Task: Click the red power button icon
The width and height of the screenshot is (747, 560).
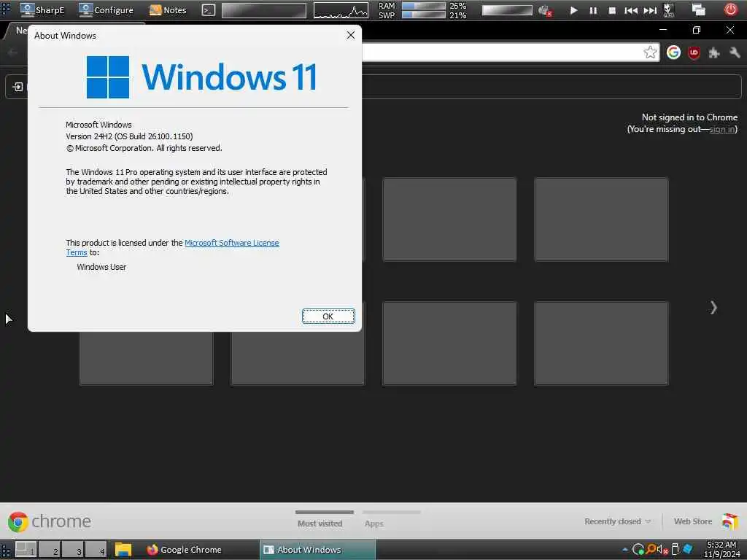Action: pyautogui.click(x=730, y=9)
